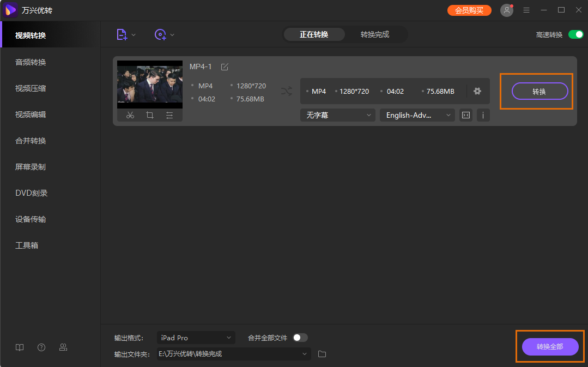Open the hamburger menu icon
The width and height of the screenshot is (588, 367).
526,10
